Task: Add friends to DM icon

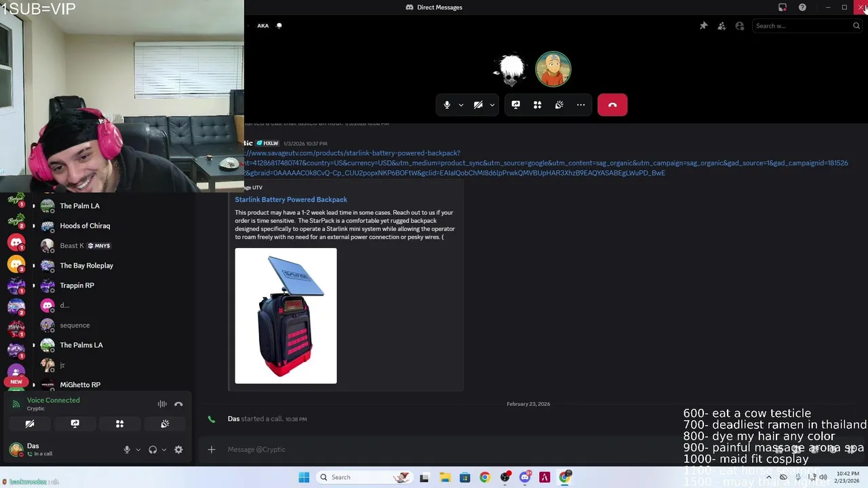Action: point(722,26)
